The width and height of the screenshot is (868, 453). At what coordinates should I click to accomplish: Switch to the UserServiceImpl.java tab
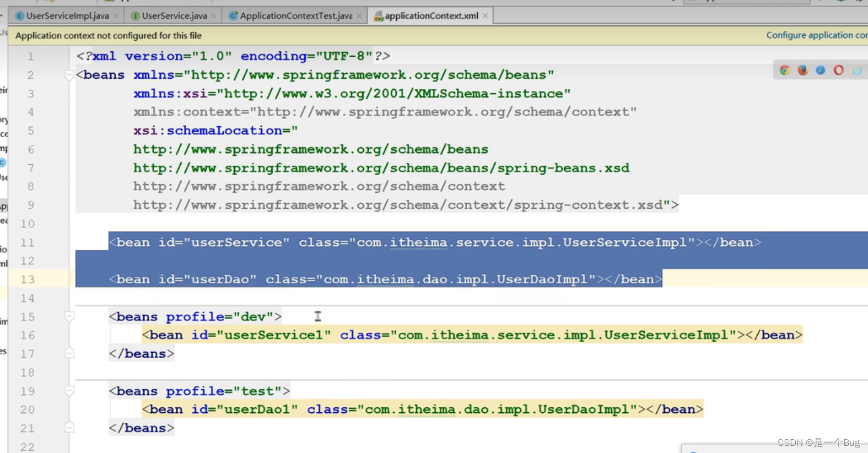pyautogui.click(x=67, y=16)
